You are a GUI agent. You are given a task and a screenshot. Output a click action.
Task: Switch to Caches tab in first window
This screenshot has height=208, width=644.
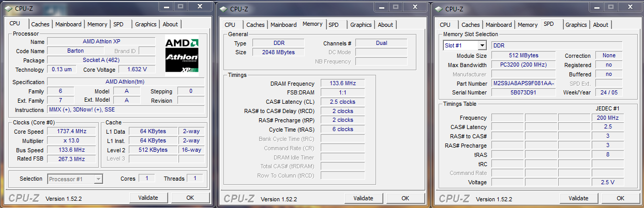40,24
